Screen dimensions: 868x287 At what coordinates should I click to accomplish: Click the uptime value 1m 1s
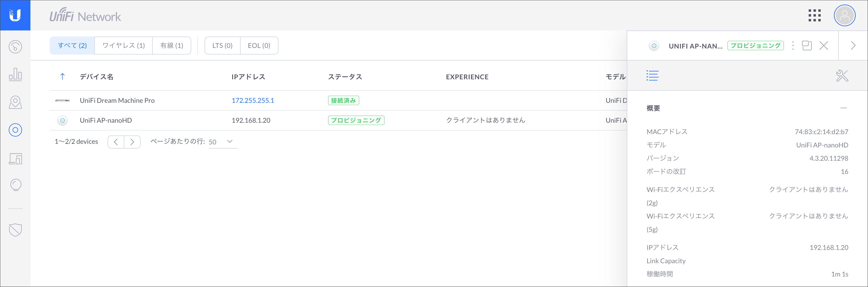[x=840, y=274]
